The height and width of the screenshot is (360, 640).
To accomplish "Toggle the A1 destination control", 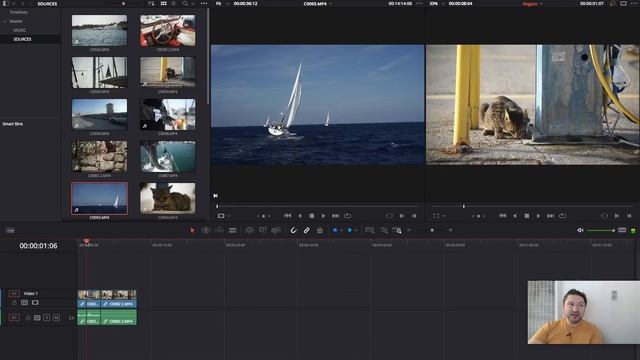I will point(14,317).
